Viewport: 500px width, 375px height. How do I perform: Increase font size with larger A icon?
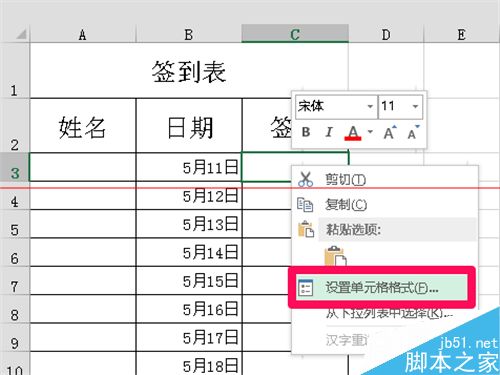point(389,132)
